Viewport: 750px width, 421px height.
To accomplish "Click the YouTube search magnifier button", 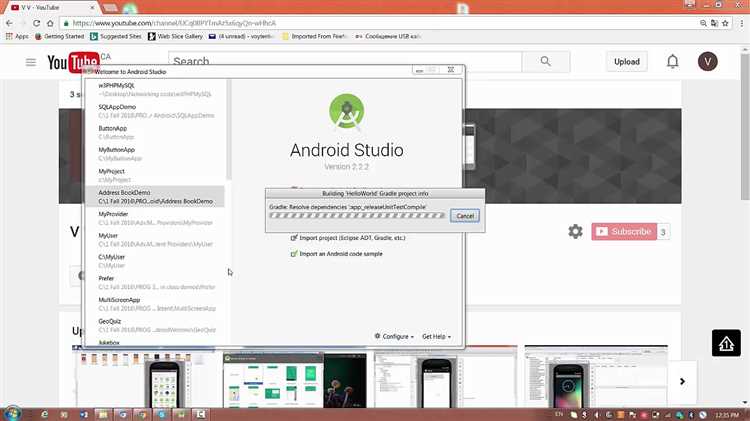I will click(546, 61).
